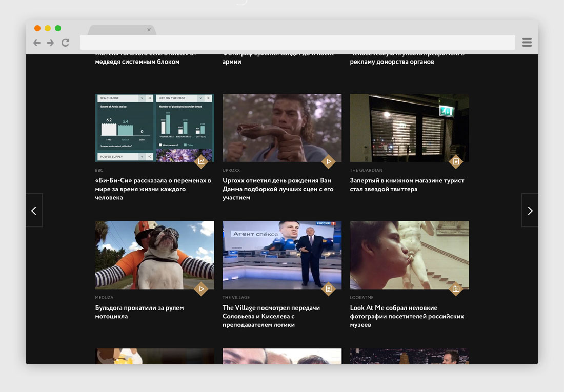The image size is (564, 392).
Task: Click play badge on bulldog thumbnail
Action: (x=201, y=289)
